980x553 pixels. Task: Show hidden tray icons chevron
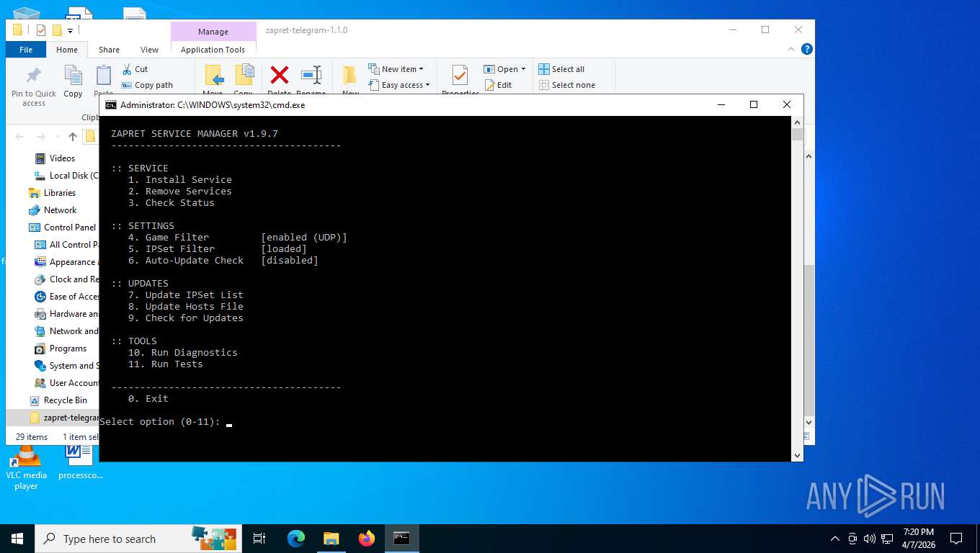coord(835,539)
